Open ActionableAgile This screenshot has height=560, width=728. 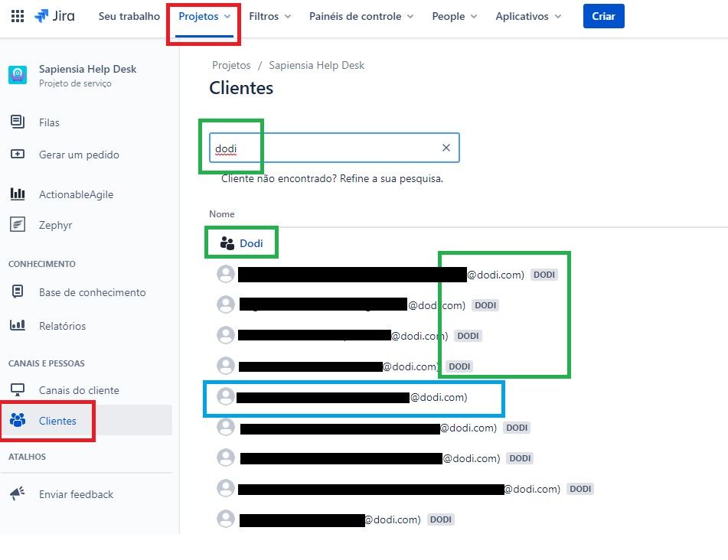tap(76, 194)
